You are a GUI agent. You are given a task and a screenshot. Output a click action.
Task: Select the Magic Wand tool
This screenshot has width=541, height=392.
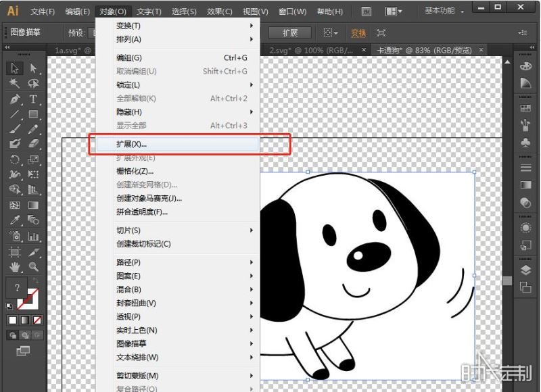14,83
